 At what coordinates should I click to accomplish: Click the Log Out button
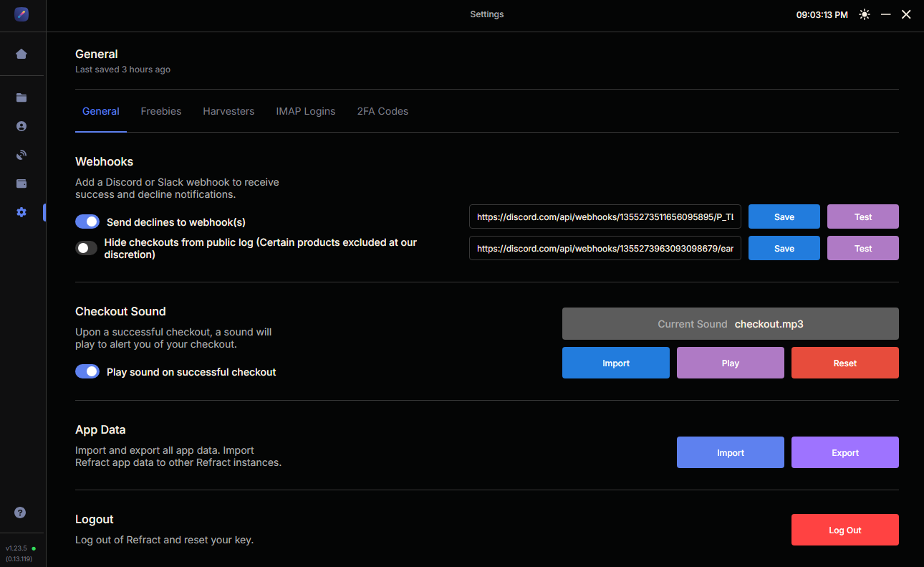coord(844,530)
